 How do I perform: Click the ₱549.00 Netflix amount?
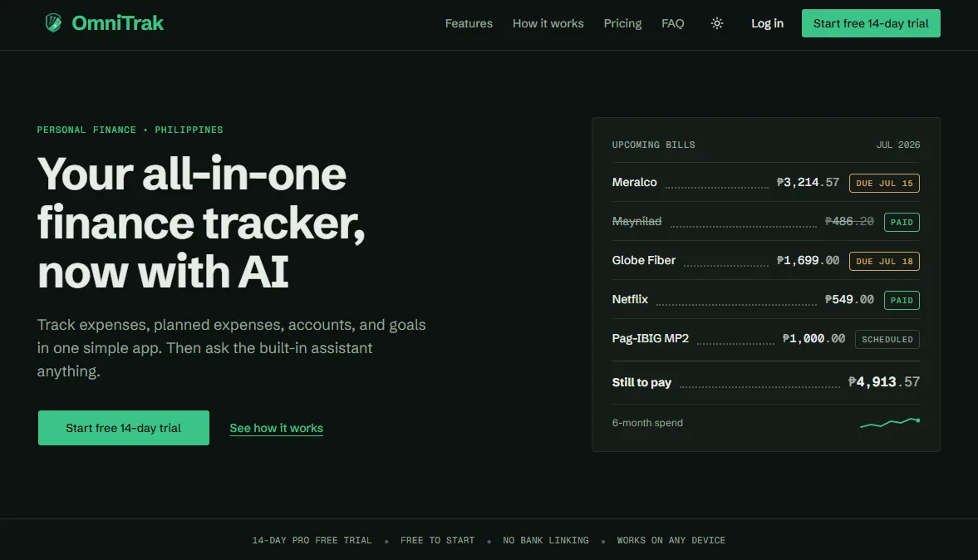(849, 299)
